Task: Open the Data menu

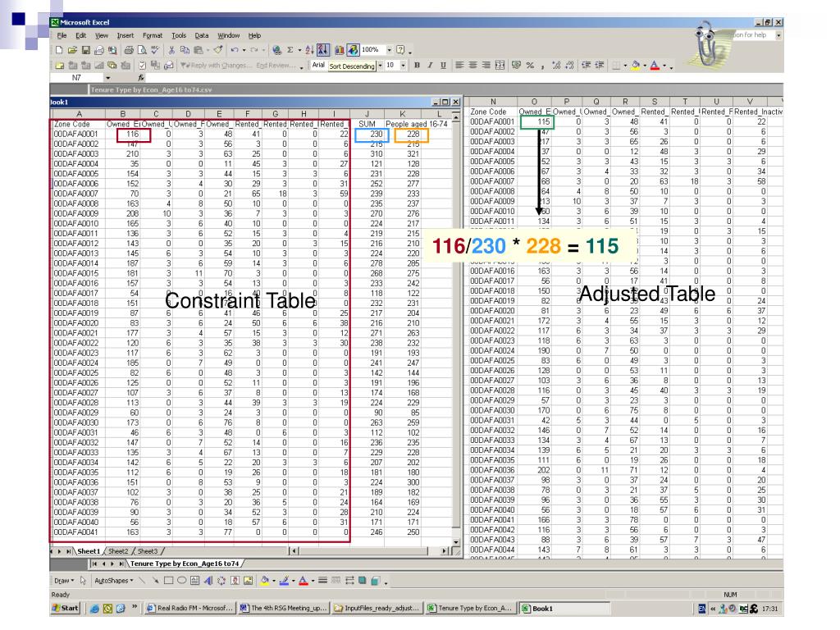Action: pyautogui.click(x=202, y=35)
